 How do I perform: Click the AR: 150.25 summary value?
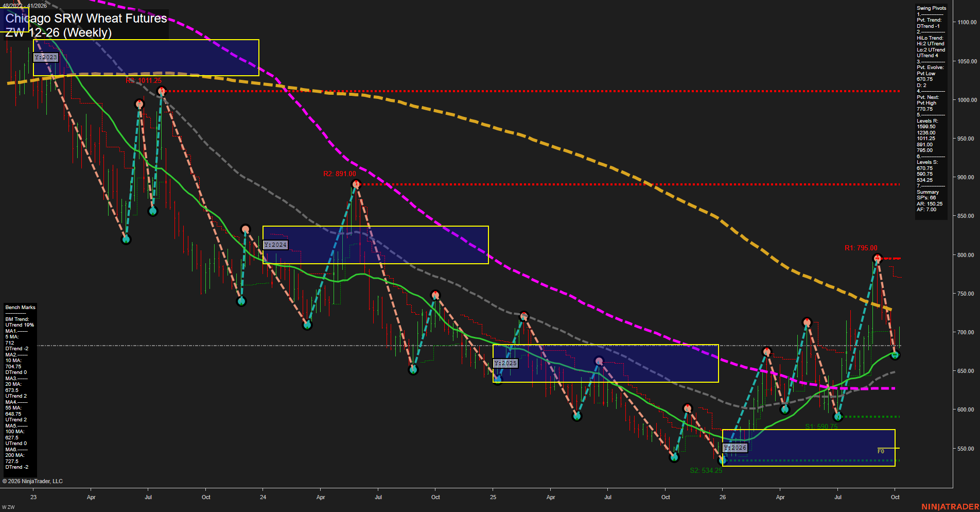coord(930,204)
